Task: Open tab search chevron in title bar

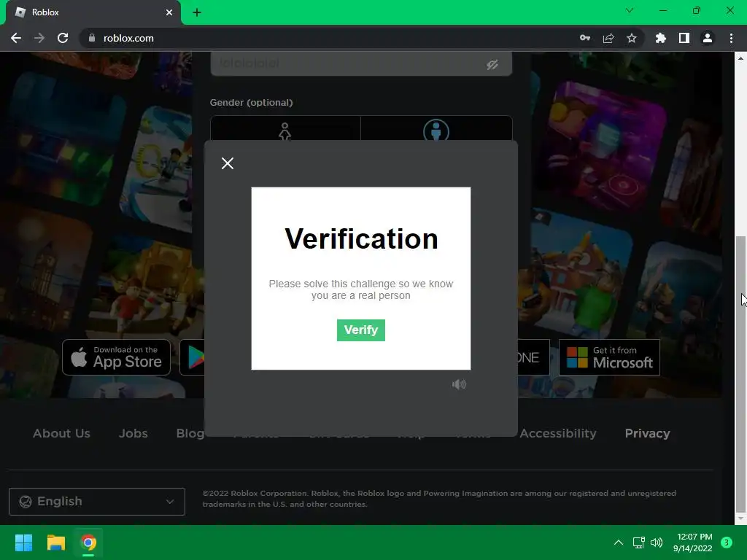Action: (630, 10)
